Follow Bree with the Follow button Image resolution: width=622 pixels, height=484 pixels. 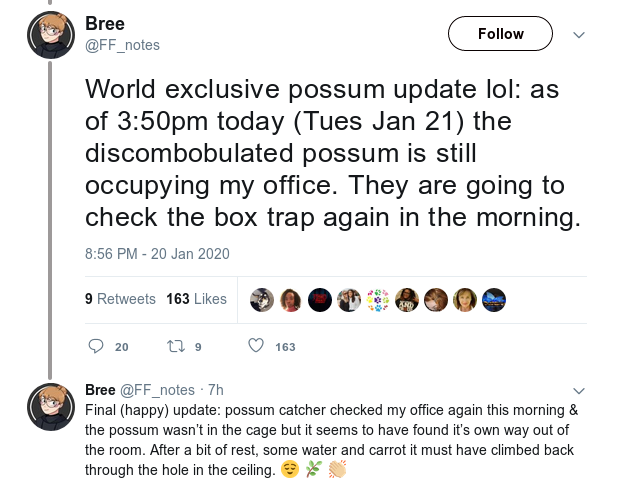500,34
